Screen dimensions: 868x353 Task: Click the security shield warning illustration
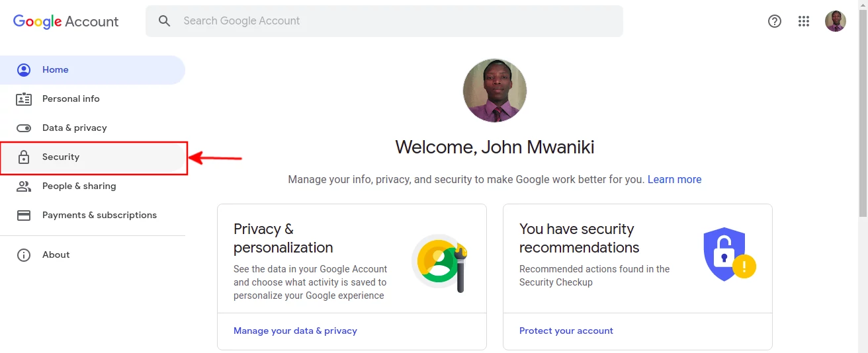coord(729,254)
